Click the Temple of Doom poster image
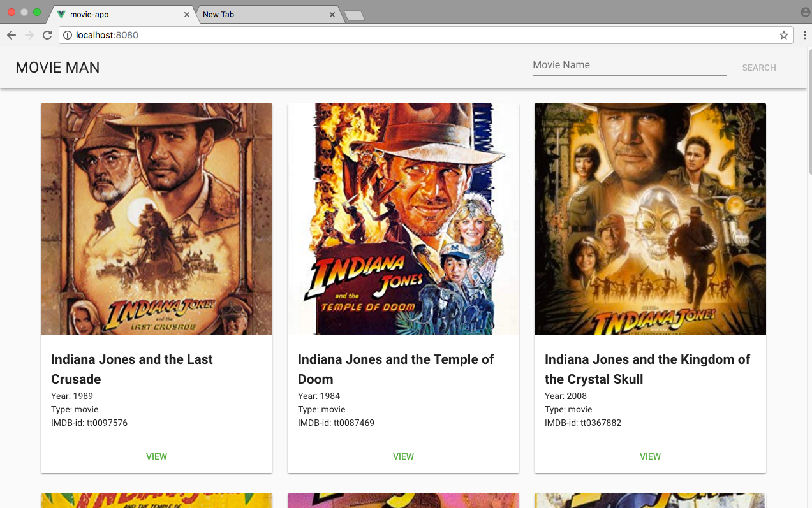 [403, 219]
